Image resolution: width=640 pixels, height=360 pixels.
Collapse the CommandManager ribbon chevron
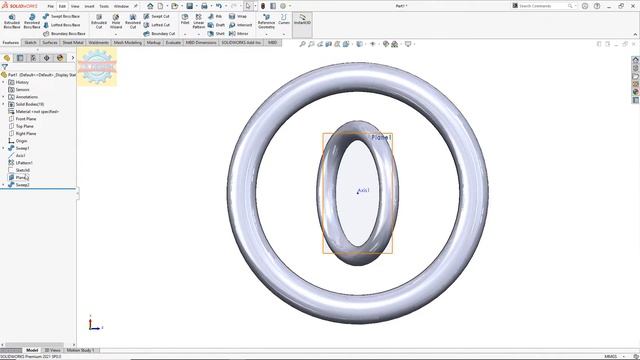point(635,34)
